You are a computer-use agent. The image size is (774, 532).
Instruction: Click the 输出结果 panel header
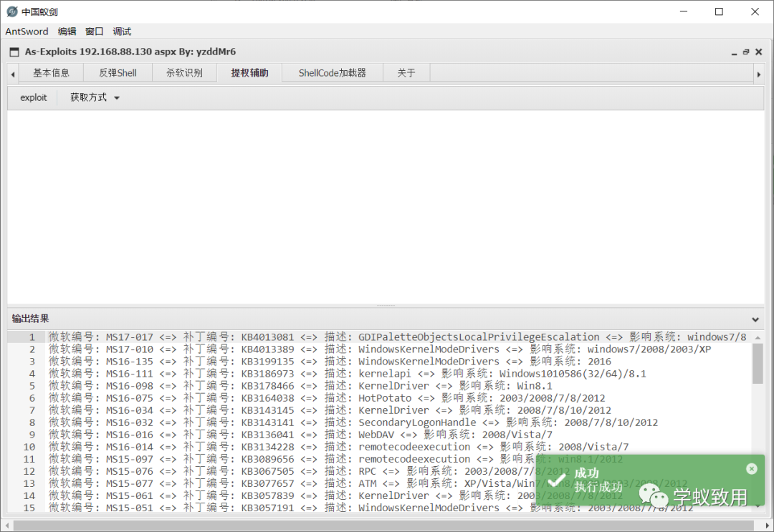tap(386, 319)
